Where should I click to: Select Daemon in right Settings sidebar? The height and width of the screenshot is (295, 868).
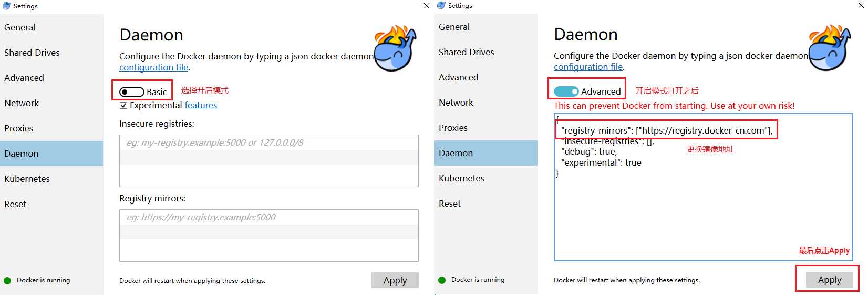click(x=486, y=153)
